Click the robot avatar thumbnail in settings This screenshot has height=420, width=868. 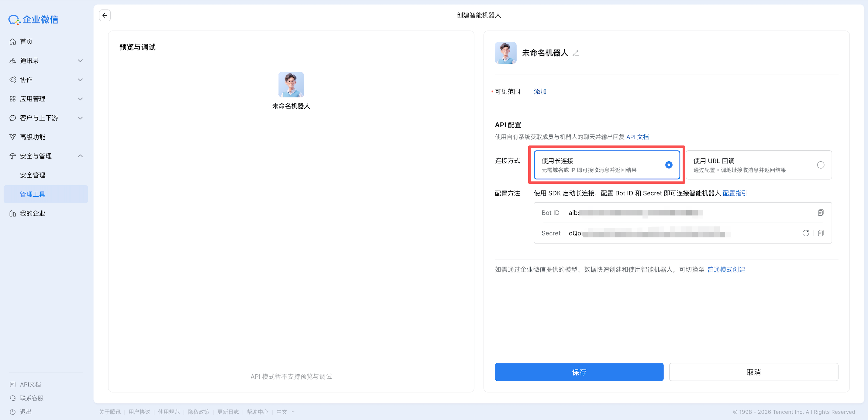(505, 53)
